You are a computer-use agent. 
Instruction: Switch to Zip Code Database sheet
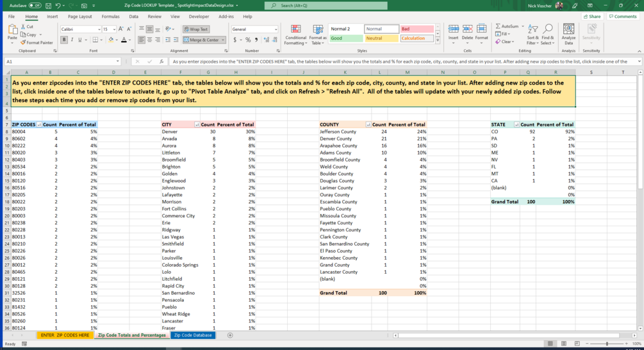pos(193,335)
